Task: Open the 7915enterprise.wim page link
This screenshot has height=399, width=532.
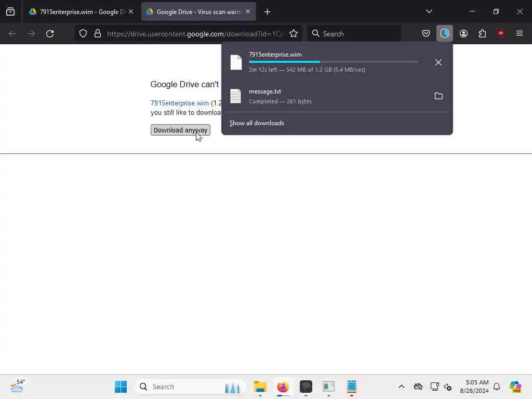Action: tap(179, 103)
